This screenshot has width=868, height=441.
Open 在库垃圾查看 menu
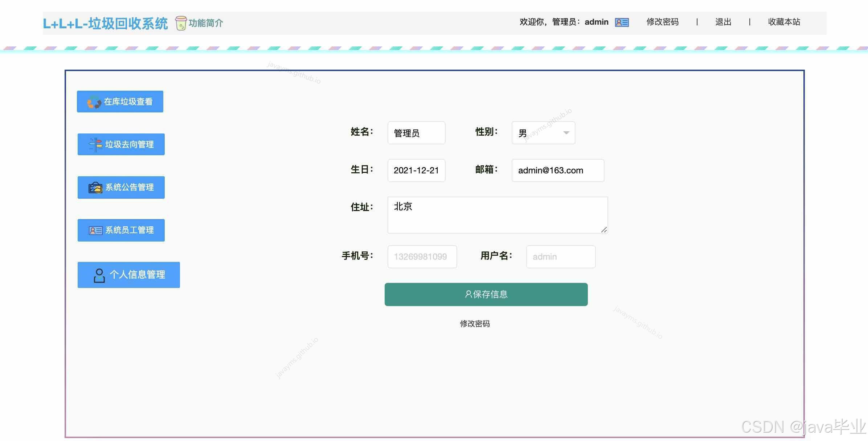120,102
